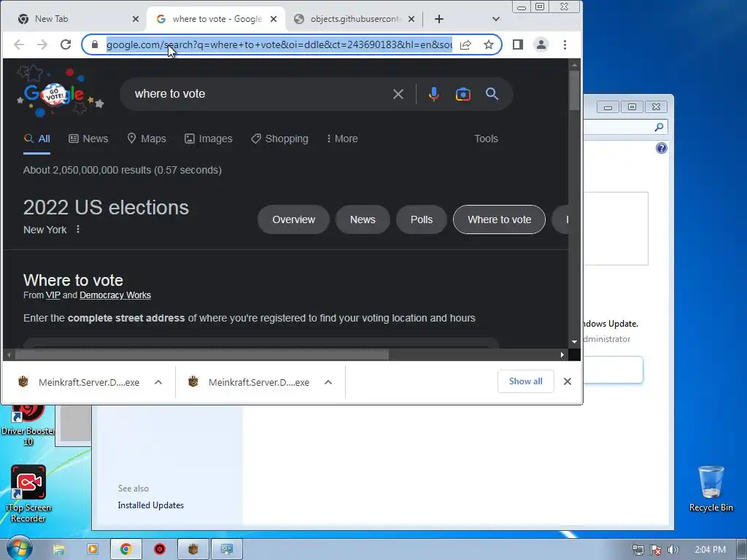The image size is (747, 560).
Task: Close the New Tab tab
Action: point(136,19)
